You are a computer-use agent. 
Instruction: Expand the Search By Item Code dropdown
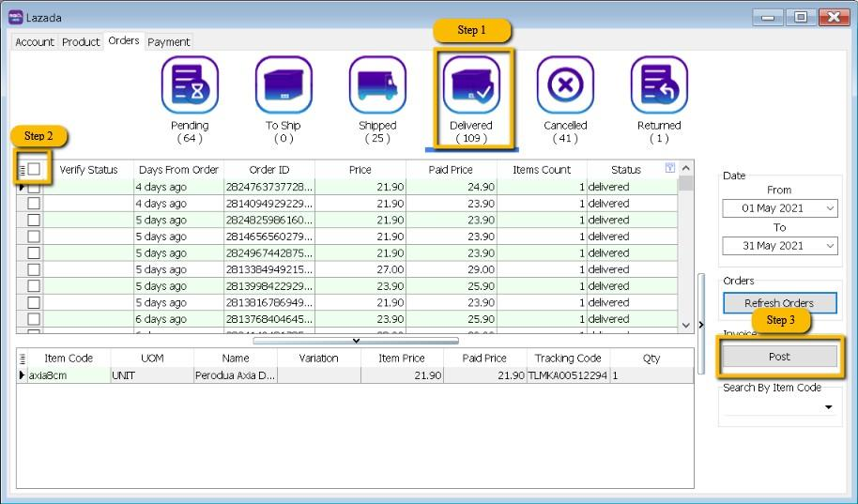pos(828,407)
